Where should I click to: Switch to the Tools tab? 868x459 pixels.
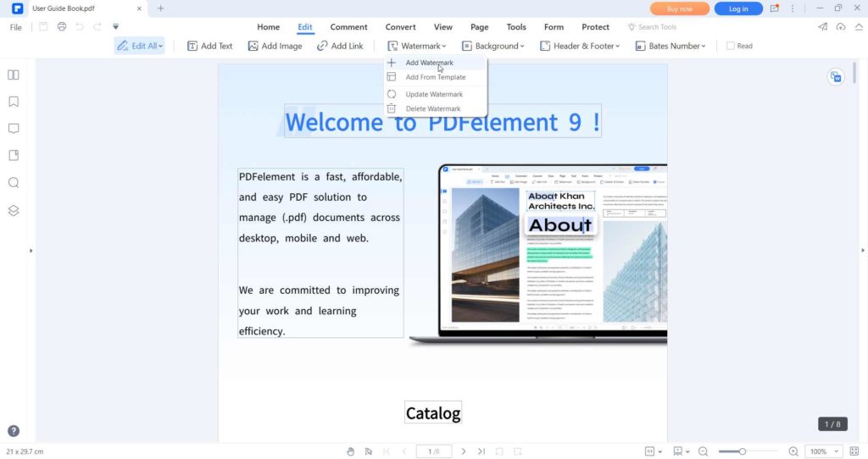[516, 26]
